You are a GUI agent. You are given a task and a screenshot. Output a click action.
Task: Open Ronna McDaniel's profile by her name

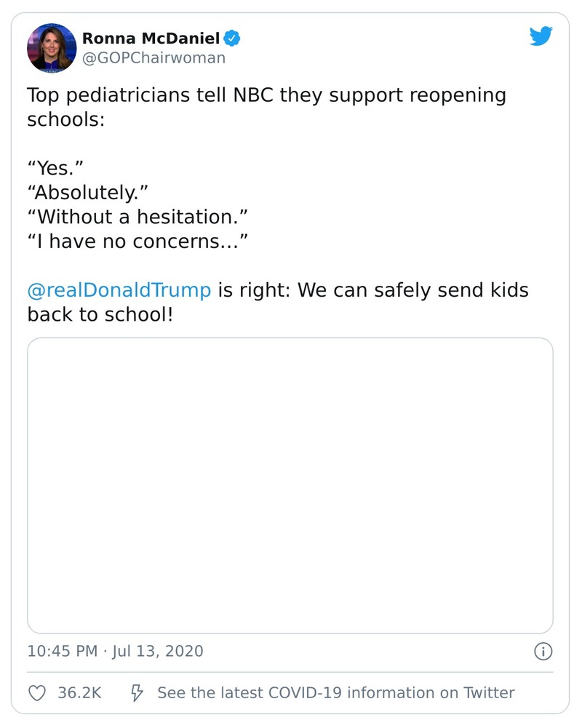154,38
